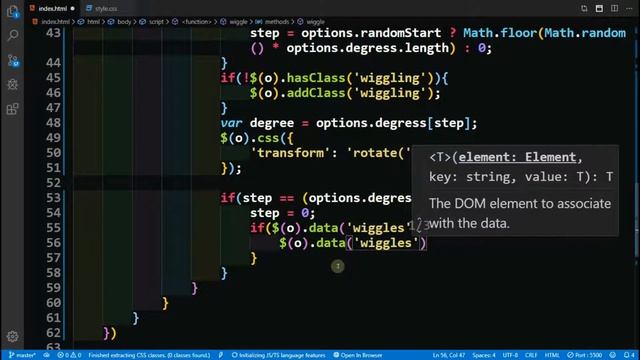
Task: Click 'step = 0;' on line 54
Action: 282,213
